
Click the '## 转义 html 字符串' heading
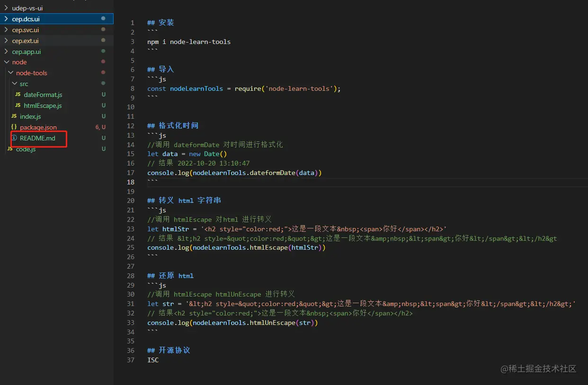[x=184, y=201]
